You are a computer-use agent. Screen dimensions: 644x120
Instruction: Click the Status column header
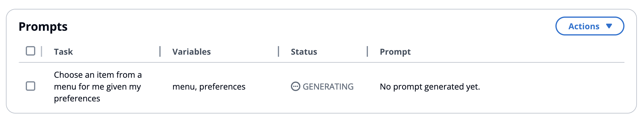pos(304,52)
